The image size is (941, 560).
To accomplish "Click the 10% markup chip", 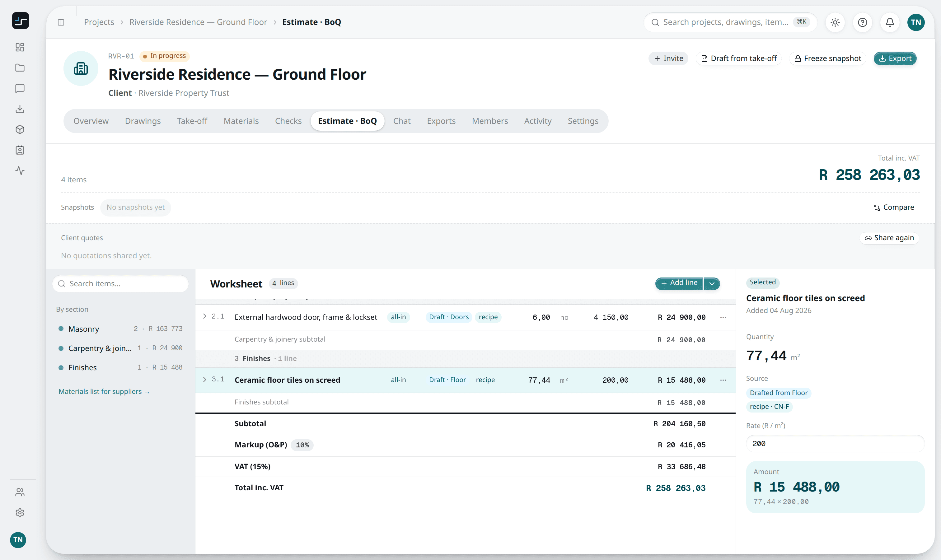I will 302,445.
